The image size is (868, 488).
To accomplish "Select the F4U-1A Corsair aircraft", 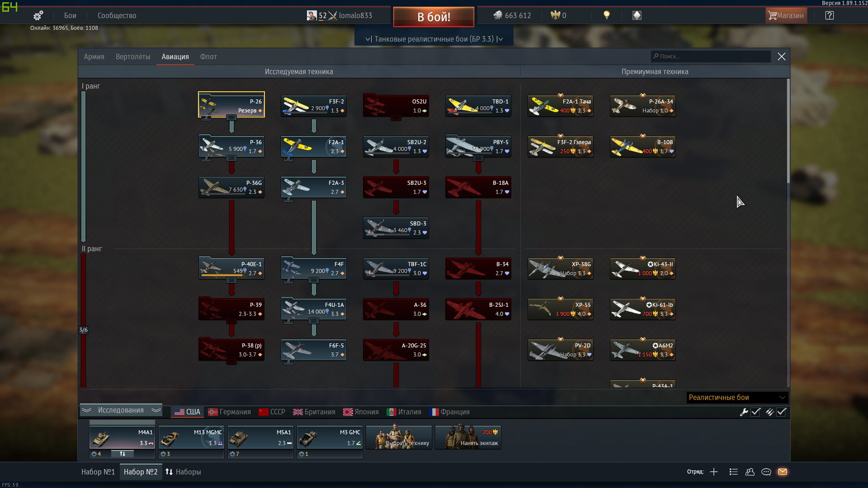I will (x=314, y=309).
